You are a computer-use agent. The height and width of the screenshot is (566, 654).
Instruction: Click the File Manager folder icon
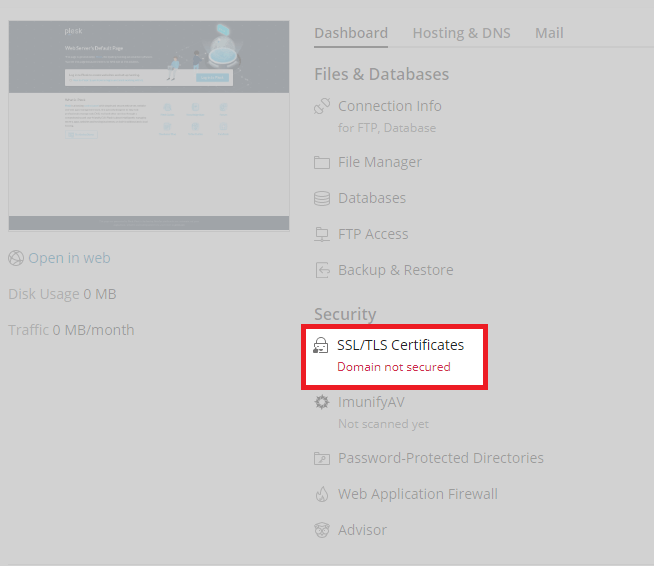(322, 162)
